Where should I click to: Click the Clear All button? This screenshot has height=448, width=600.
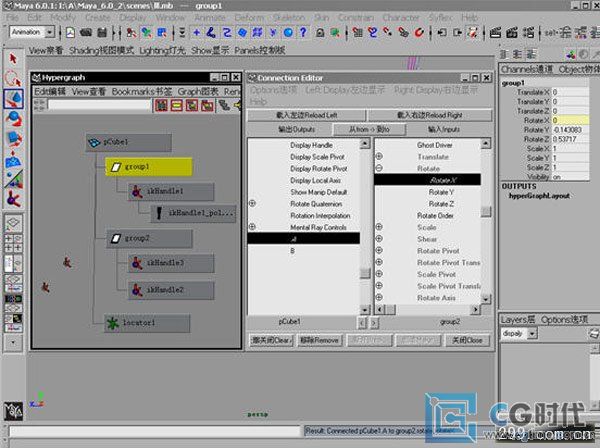point(271,340)
